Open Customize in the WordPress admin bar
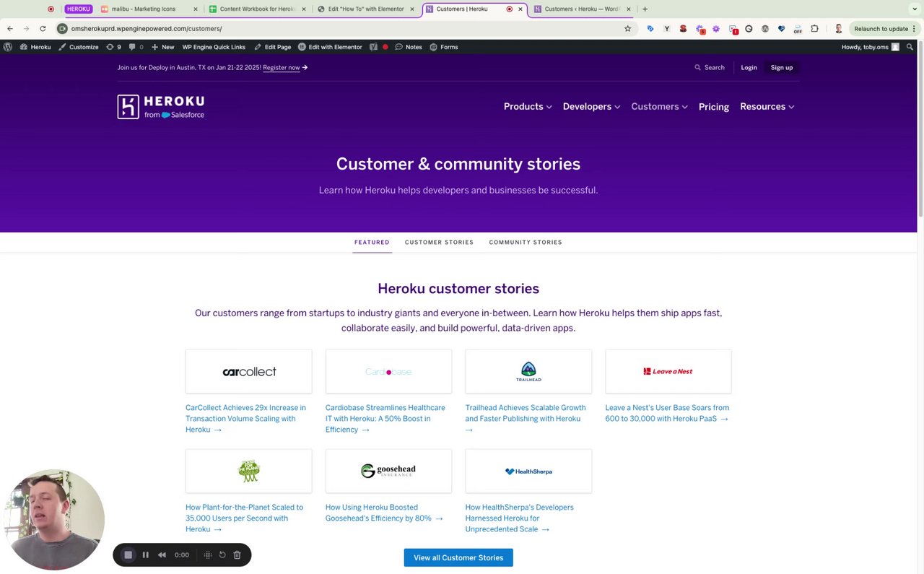The width and height of the screenshot is (924, 574). click(x=78, y=47)
